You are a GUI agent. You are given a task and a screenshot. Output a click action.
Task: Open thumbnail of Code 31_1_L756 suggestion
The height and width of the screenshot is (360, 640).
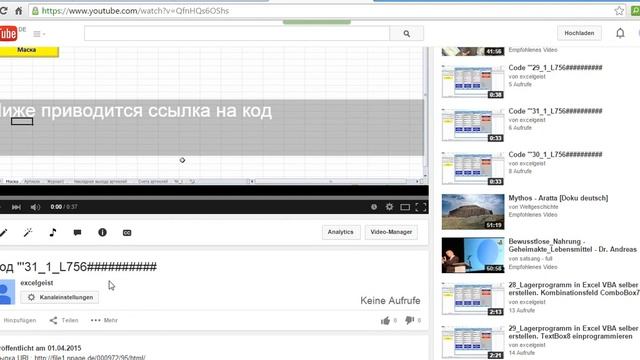(473, 125)
